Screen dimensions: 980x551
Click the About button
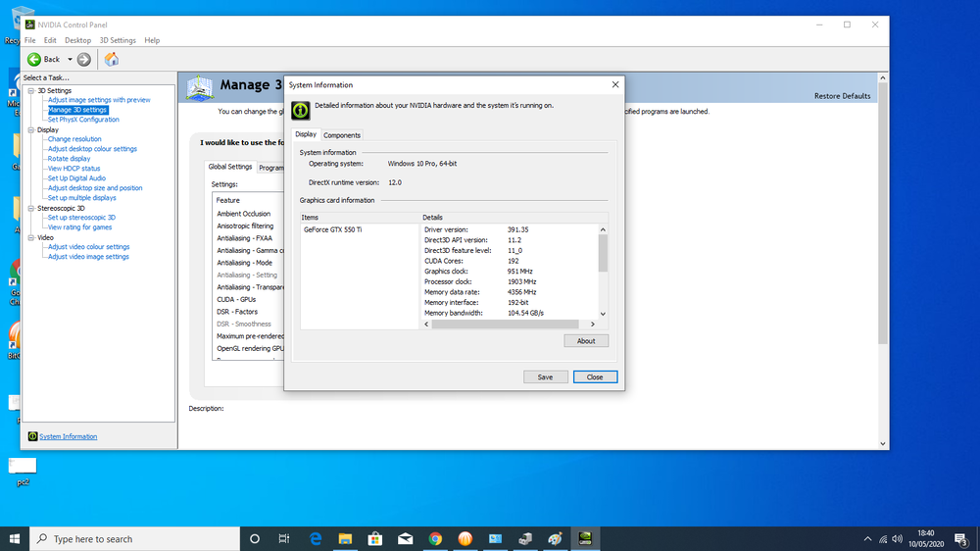click(x=586, y=341)
